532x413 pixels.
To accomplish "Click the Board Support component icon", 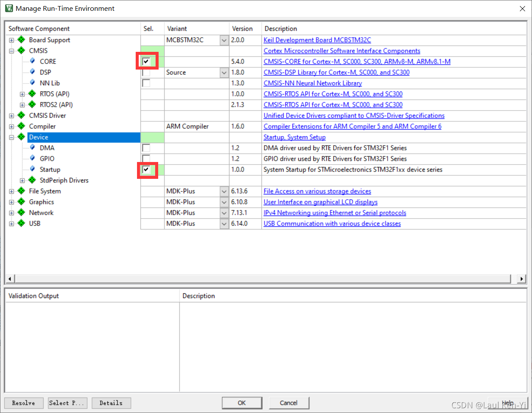I will [21, 40].
